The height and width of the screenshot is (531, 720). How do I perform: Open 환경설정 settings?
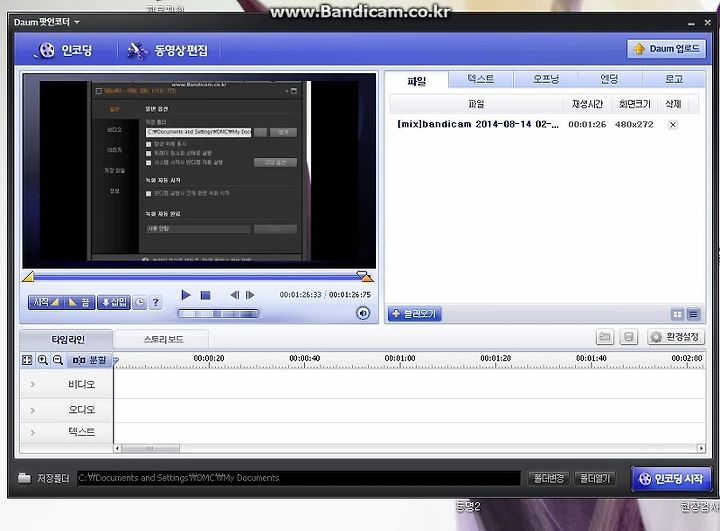675,337
